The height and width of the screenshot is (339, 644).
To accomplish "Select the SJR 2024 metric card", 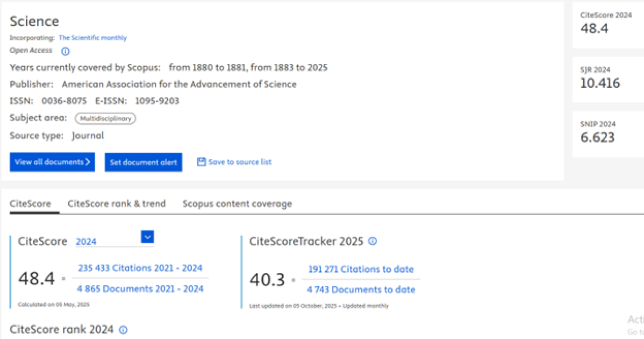I will [607, 78].
